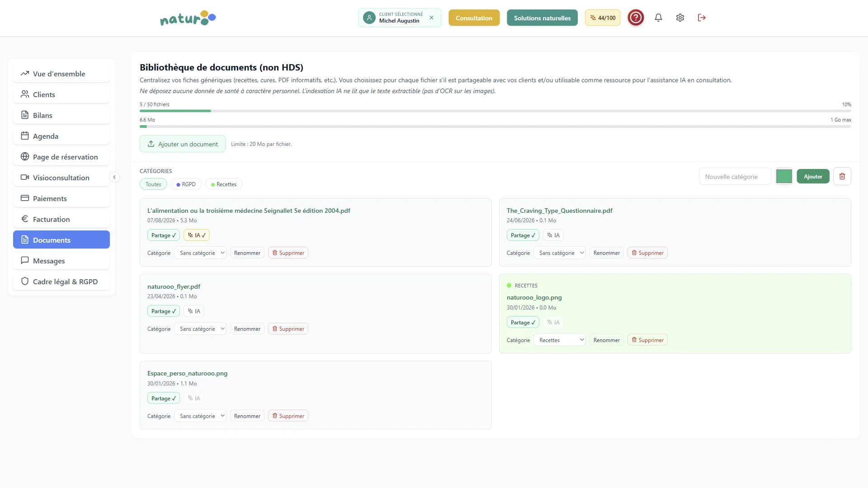868x488 pixels.
Task: Enable IA for The_Craving_Type_Questionnaire.pdf
Action: (x=553, y=235)
